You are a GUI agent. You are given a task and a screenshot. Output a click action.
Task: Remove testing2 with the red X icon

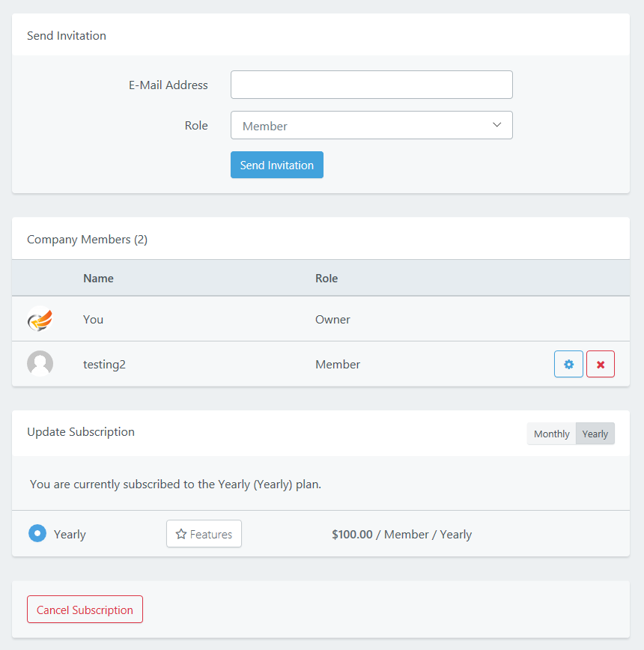[x=600, y=364]
